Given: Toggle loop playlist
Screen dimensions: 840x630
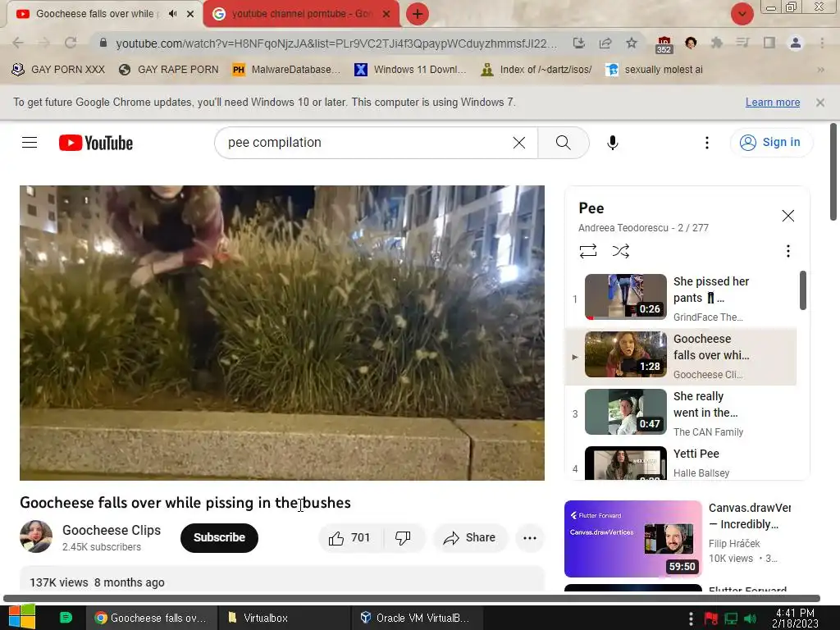Looking at the screenshot, I should (x=587, y=251).
